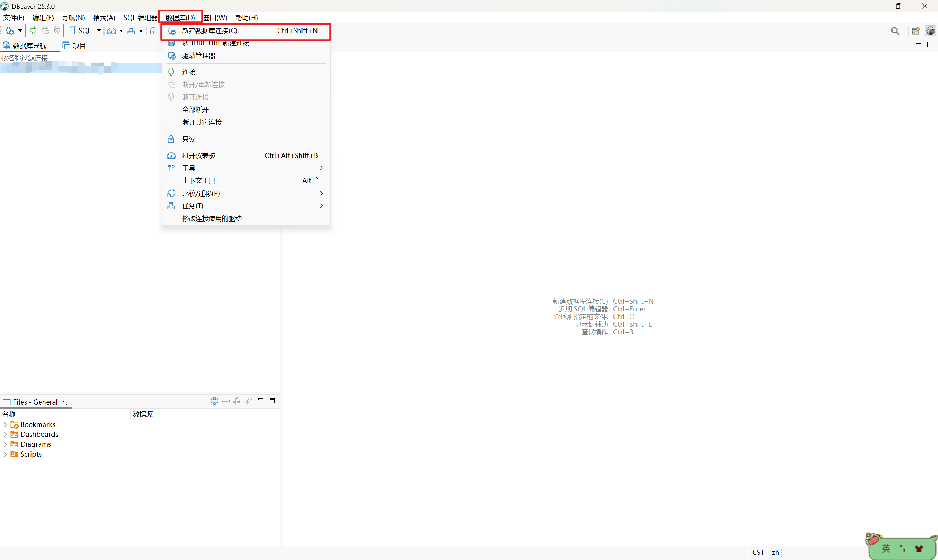The image size is (938, 560).
Task: Click the green connect plug toolbar icon
Action: coord(33,30)
